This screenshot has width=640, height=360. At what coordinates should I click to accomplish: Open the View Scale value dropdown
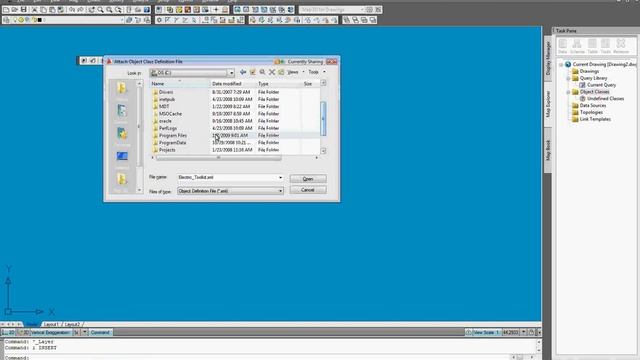click(524, 333)
